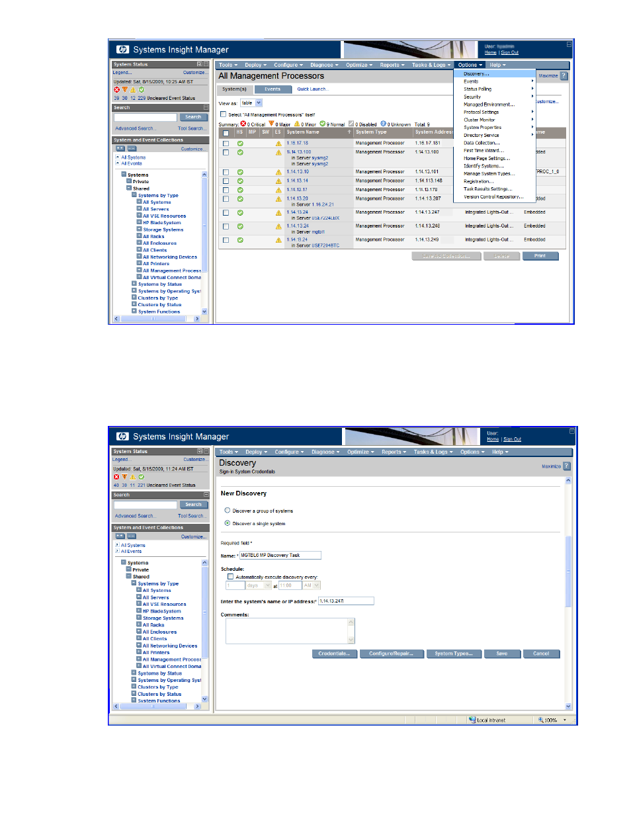Choose Discovery... from the open Options menu
This screenshot has height=840, width=631.
[x=494, y=74]
